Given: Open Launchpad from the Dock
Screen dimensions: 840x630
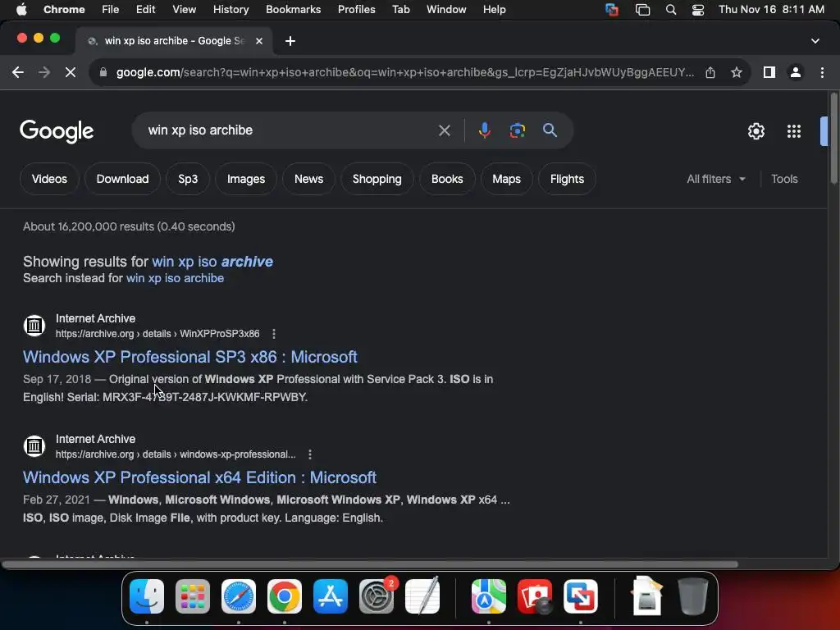Looking at the screenshot, I should coord(193,596).
